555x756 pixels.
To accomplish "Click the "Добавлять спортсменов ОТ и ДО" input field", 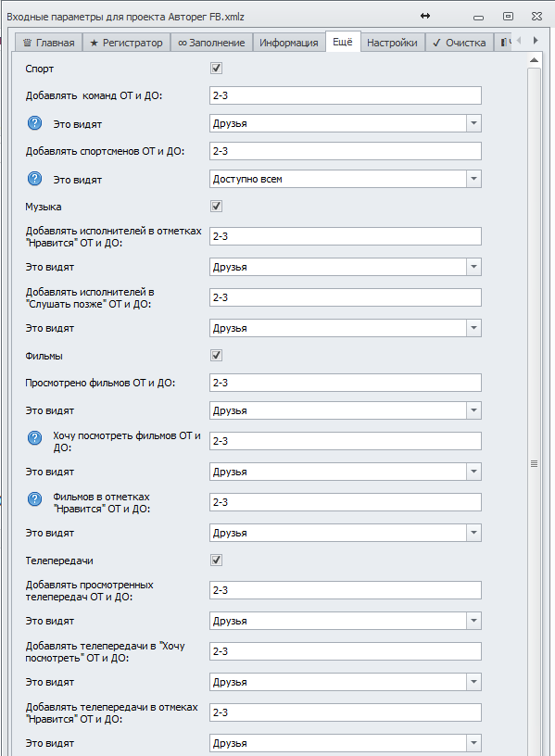I will pos(346,151).
